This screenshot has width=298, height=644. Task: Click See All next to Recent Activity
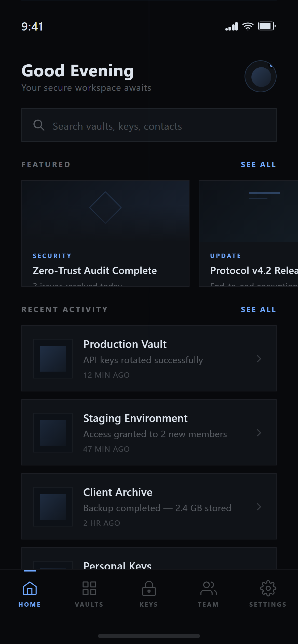[259, 310]
